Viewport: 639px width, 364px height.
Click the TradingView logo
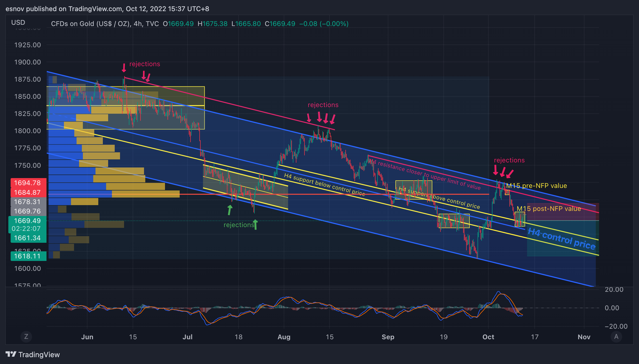[33, 354]
